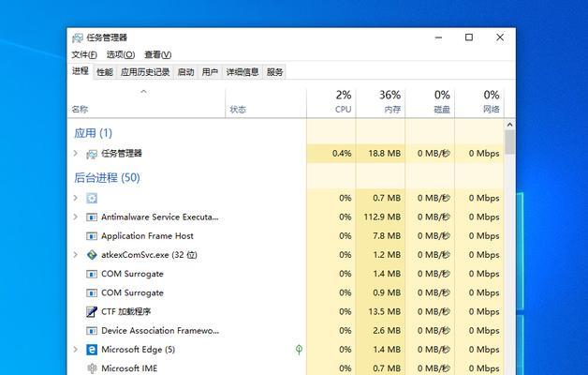Expand the 任务管理器 app row

[76, 153]
